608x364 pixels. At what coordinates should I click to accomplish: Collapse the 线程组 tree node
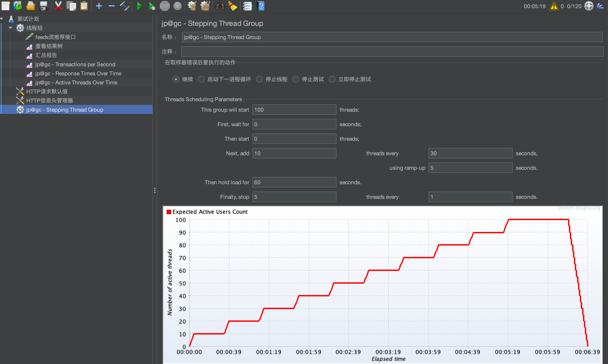click(10, 28)
